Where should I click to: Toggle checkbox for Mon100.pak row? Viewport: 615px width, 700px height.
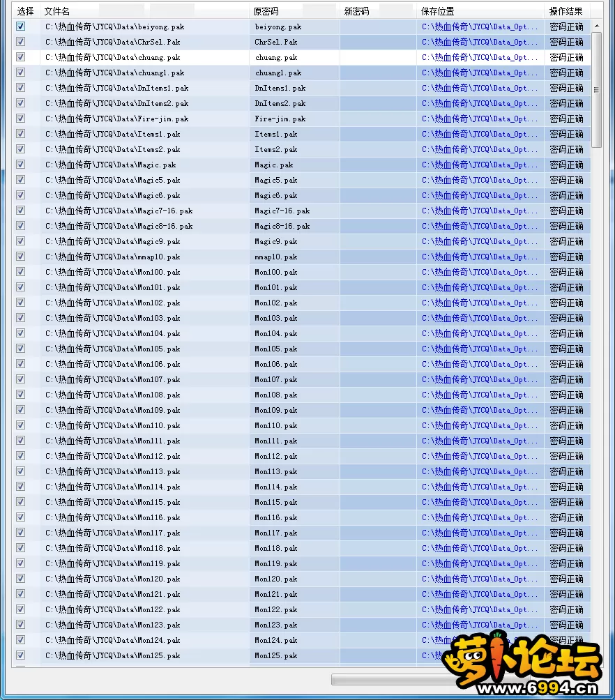(20, 271)
